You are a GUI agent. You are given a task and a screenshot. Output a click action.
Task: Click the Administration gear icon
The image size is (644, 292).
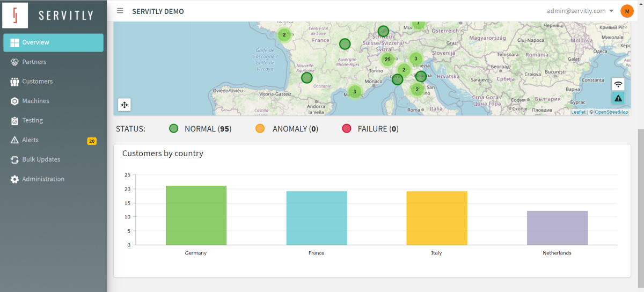click(x=14, y=179)
